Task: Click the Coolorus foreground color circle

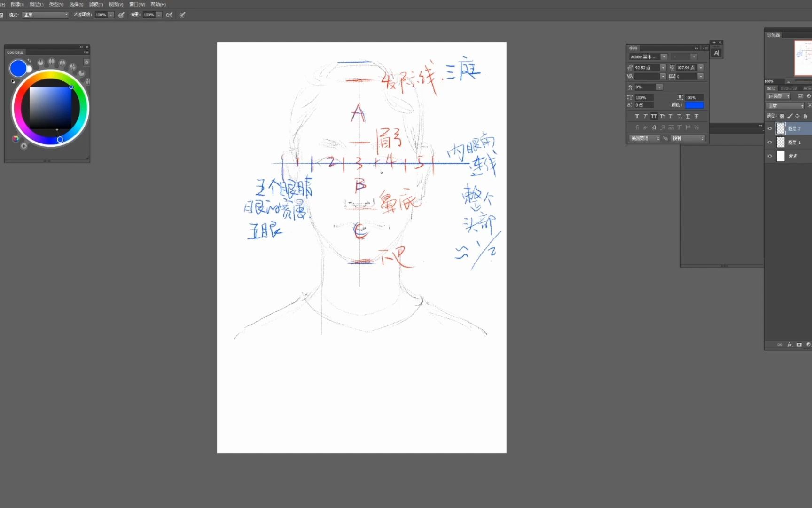Action: click(x=18, y=68)
